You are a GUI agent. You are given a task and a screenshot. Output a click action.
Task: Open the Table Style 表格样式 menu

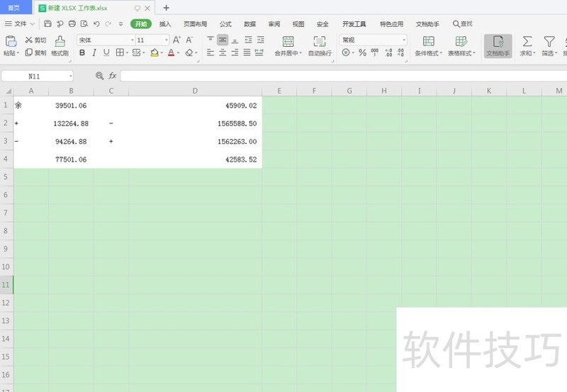[x=461, y=45]
